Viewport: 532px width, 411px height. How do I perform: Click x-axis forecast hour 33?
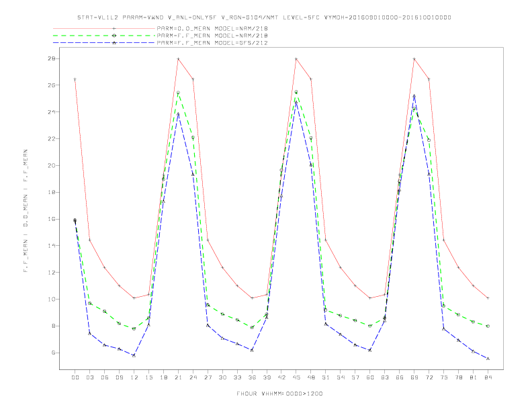237,377
